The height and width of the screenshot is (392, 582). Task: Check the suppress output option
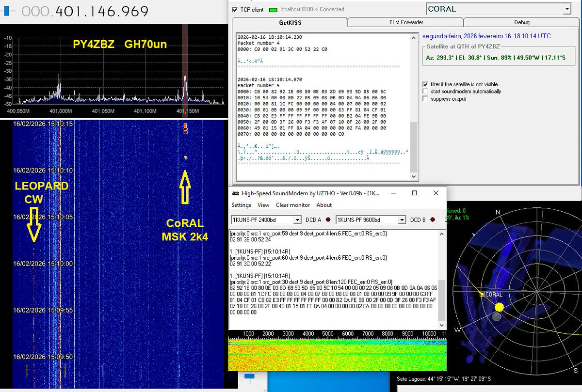425,98
